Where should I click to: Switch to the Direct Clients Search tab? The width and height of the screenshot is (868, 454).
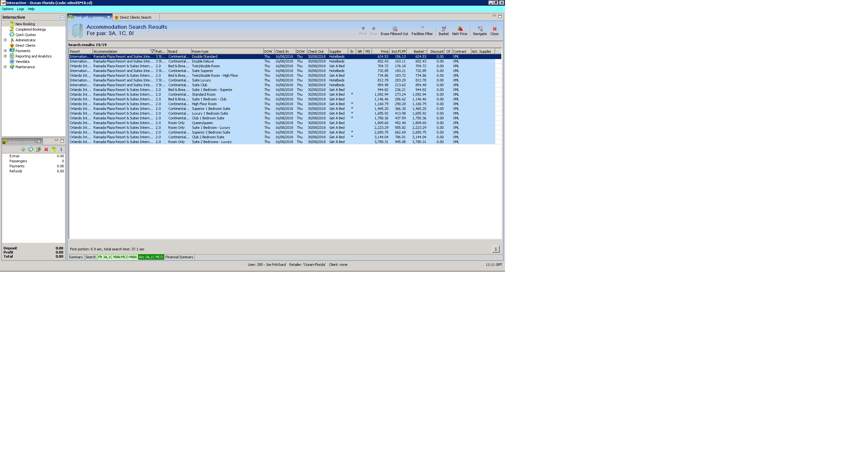point(135,18)
